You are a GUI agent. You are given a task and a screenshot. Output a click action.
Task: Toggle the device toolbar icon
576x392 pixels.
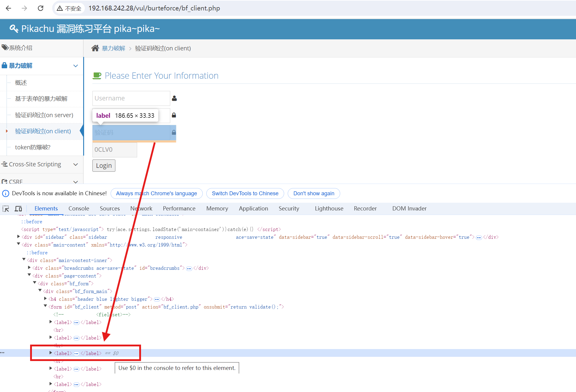point(18,208)
